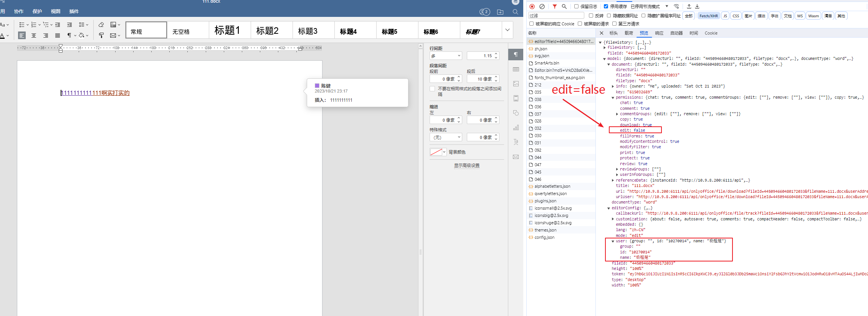The image size is (868, 316).
Task: Toggle nonprinting characters pilcrow tool
Action: coord(69,35)
